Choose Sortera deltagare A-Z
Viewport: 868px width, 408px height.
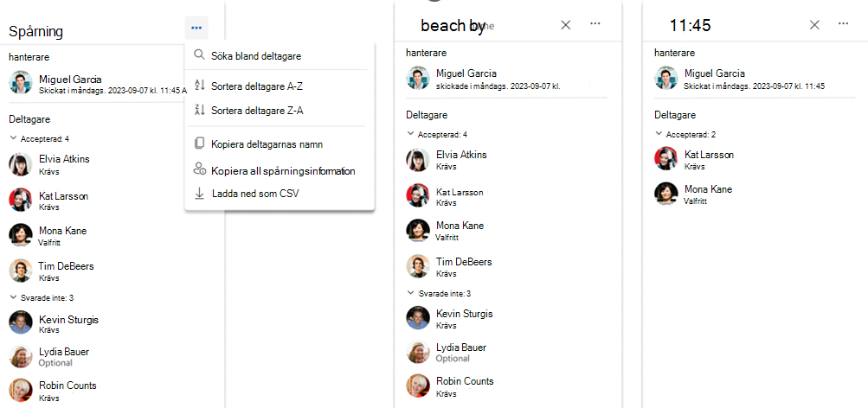click(280, 86)
